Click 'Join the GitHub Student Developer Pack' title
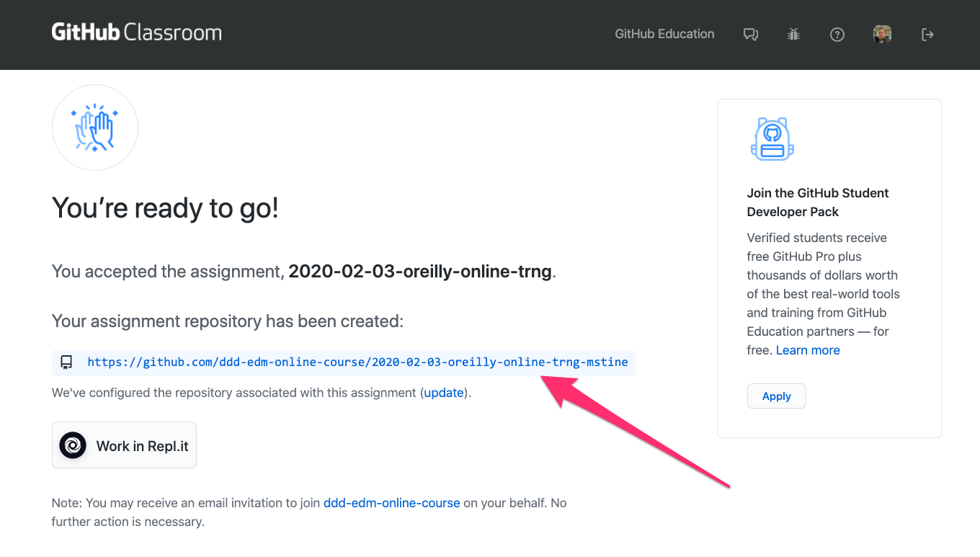Viewport: 980px width, 557px height. pyautogui.click(x=818, y=202)
